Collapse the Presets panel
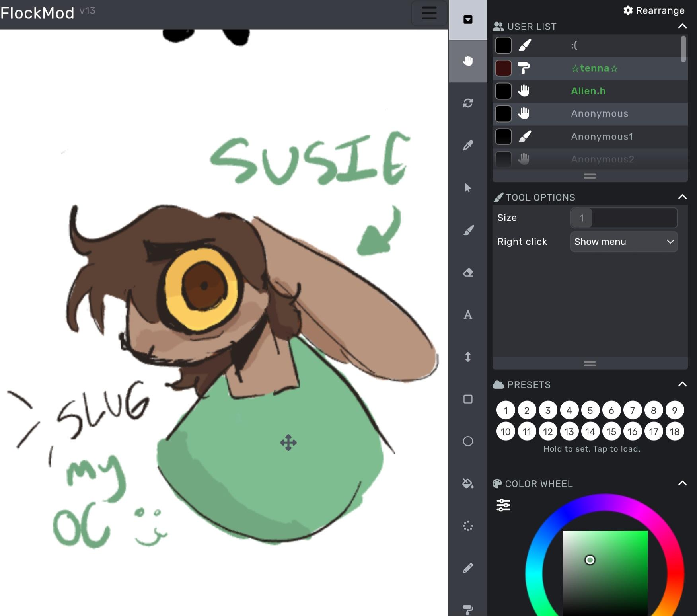This screenshot has width=697, height=616. 682,384
